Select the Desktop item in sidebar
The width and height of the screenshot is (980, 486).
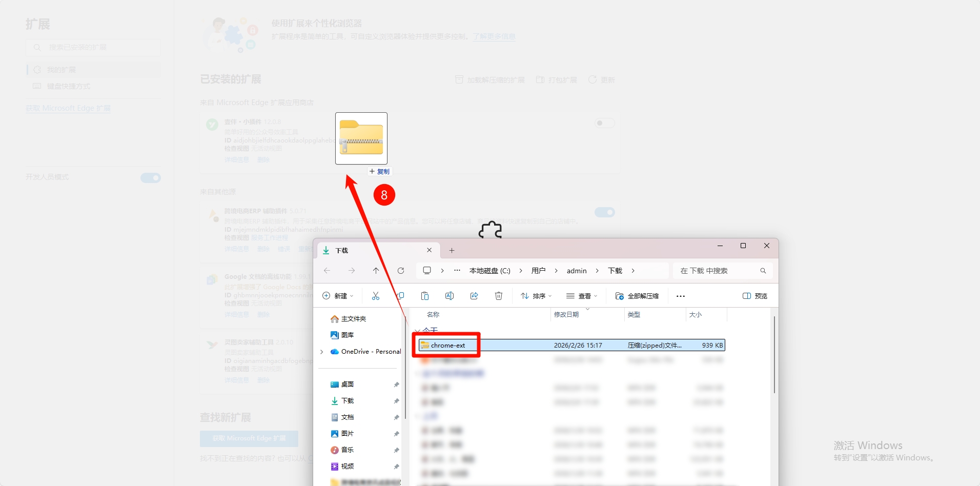[348, 384]
